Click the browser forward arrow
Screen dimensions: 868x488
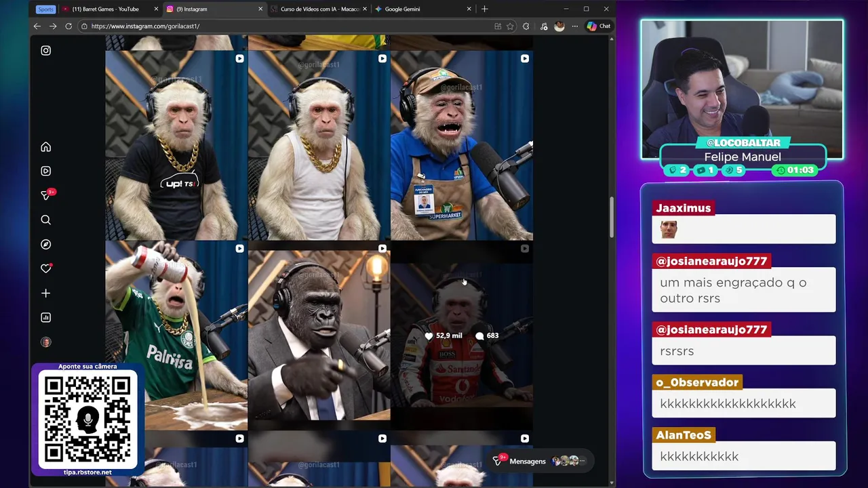[x=53, y=26]
